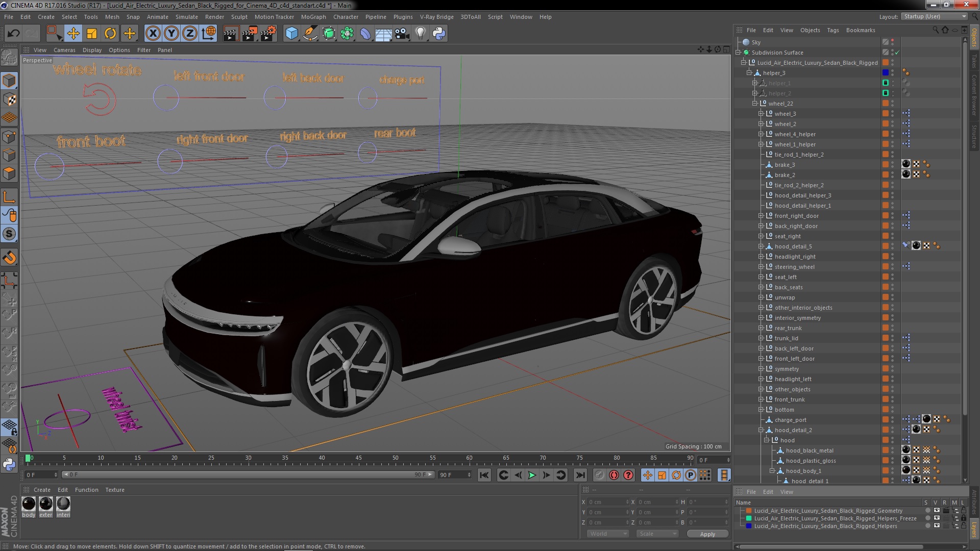Step to the previous frame
The width and height of the screenshot is (980, 551).
[518, 475]
